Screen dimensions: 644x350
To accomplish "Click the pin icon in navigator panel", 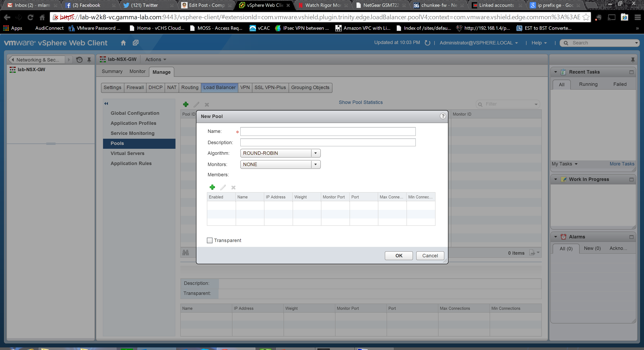I will coord(89,60).
